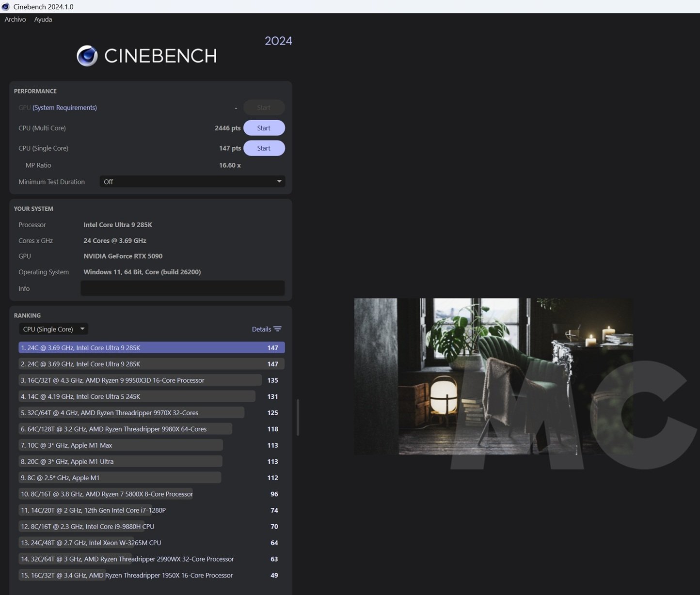The height and width of the screenshot is (595, 700).
Task: Select the Threadripper 9980X 64-Cores entry
Action: click(x=125, y=429)
